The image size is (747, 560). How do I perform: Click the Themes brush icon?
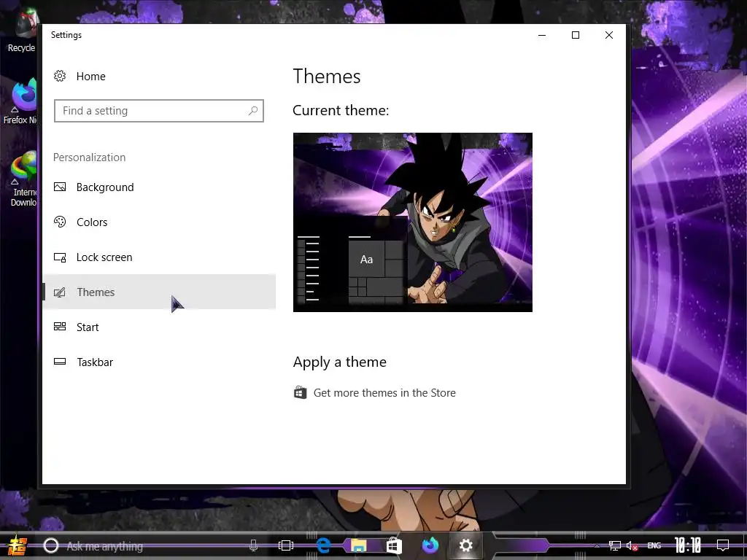coord(60,292)
